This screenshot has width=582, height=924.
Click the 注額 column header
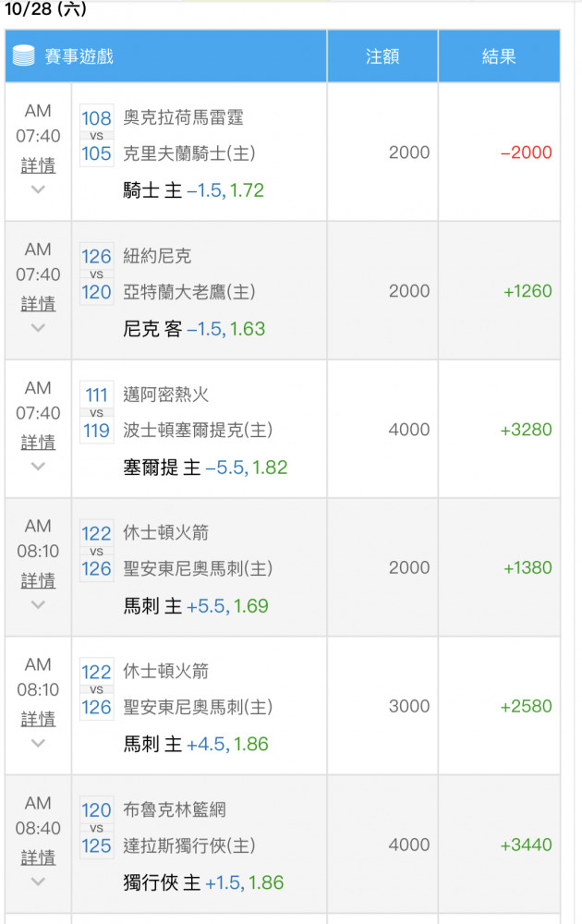382,56
